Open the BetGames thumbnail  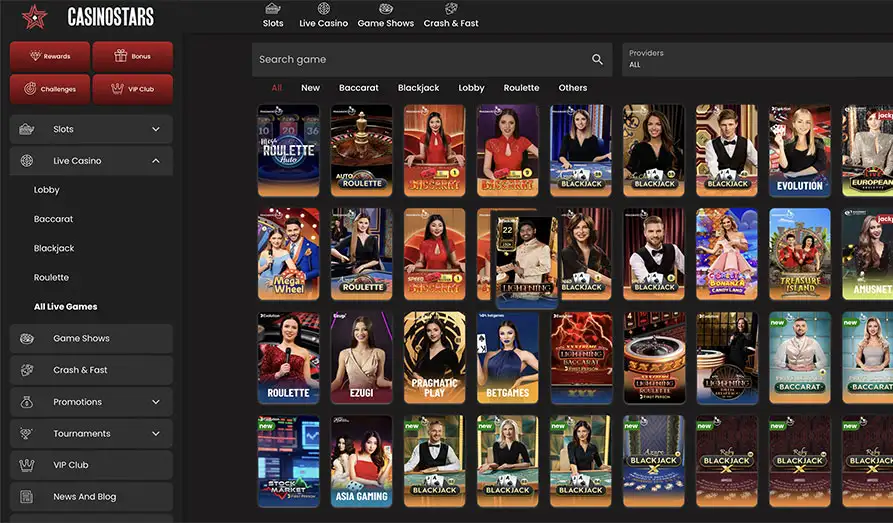coord(507,358)
